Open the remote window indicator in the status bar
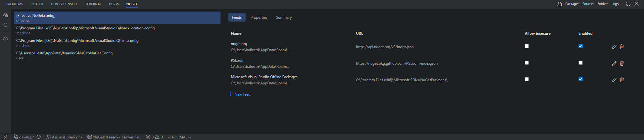This screenshot has height=140, width=644. [5, 137]
